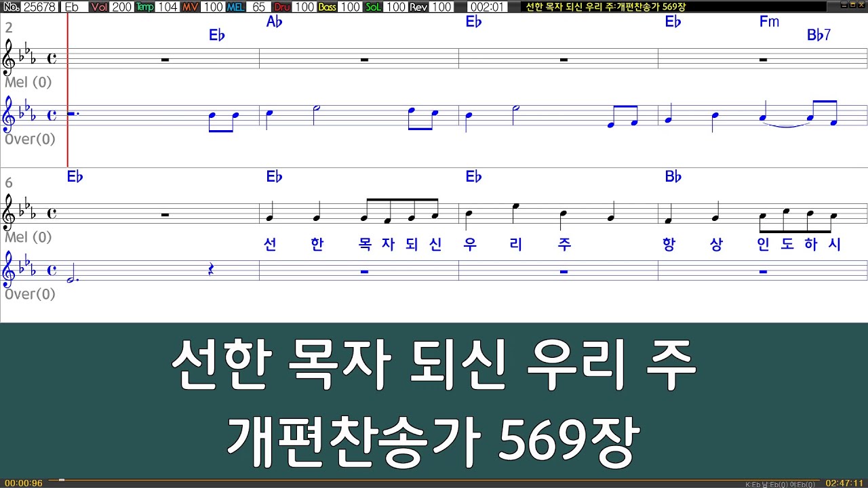Click the blue treble clef of the first Over staff
868x488 pixels.
(9, 115)
